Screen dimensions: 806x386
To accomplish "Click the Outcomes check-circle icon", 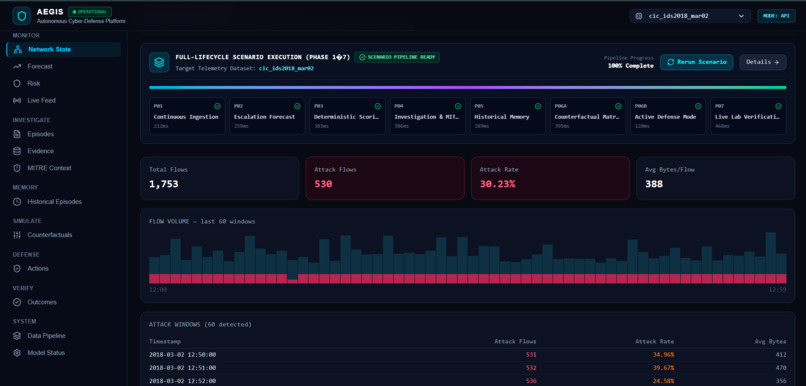I will tap(17, 302).
